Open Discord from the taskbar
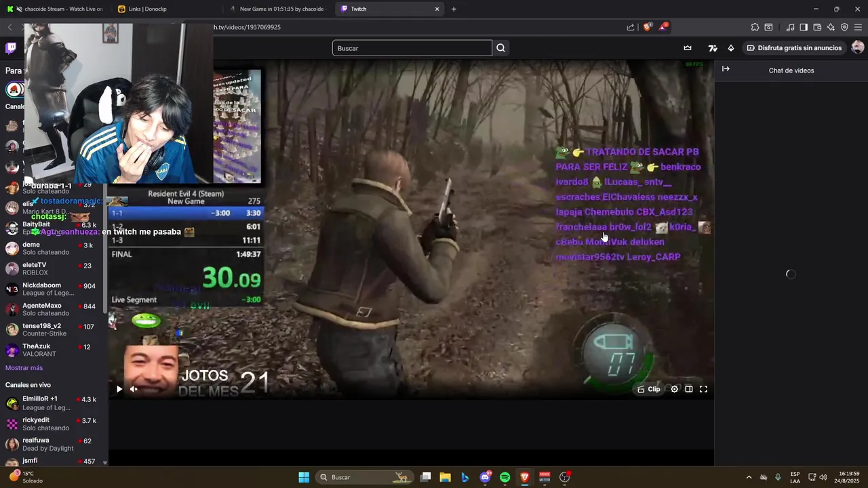This screenshot has width=868, height=488. pos(485,477)
